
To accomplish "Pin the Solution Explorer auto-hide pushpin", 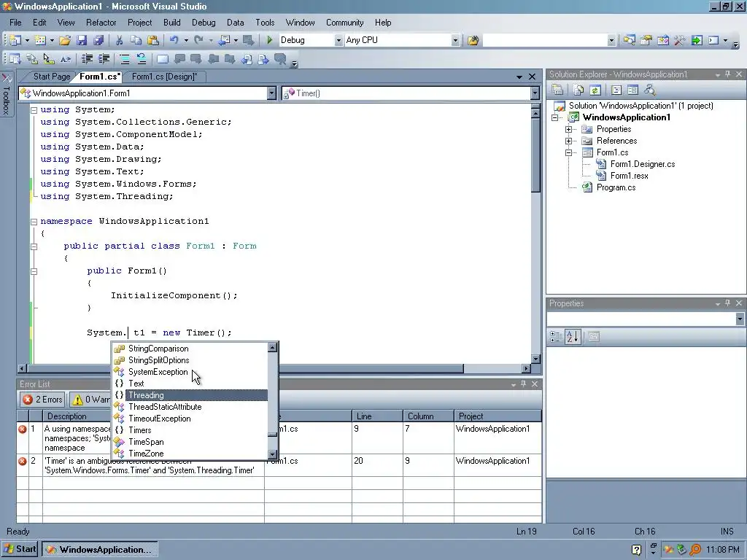I will click(727, 74).
